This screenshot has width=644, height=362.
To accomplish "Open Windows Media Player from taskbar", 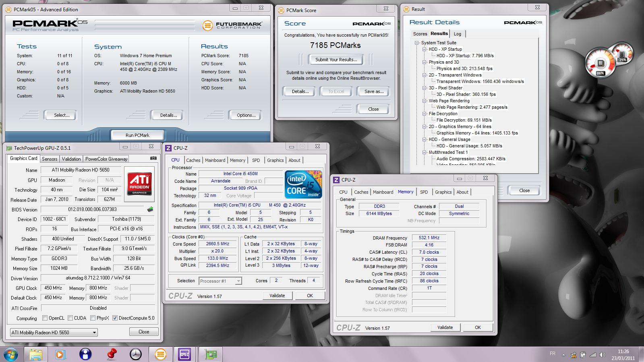I will point(60,354).
